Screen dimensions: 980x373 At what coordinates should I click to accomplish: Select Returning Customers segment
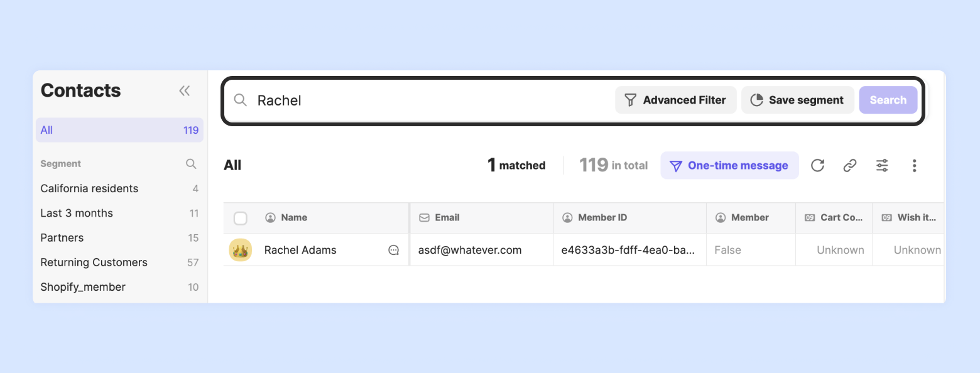94,262
